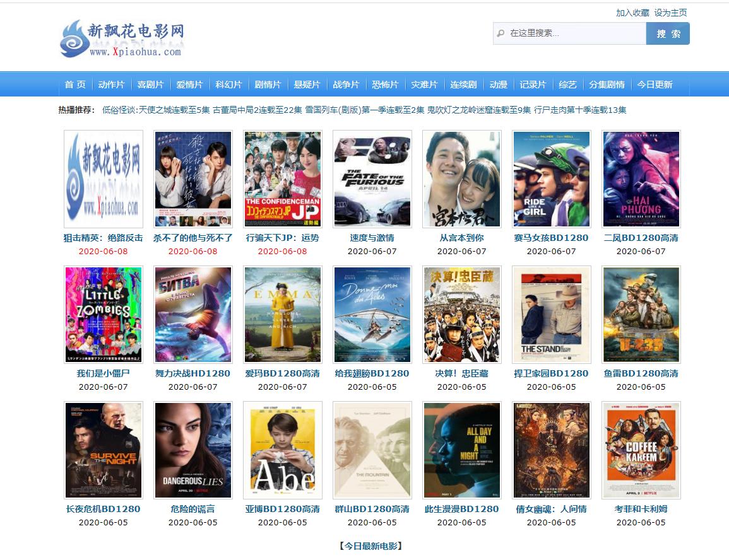Open the 爱情片 category
Screen dimensions: 729x560
[x=189, y=85]
